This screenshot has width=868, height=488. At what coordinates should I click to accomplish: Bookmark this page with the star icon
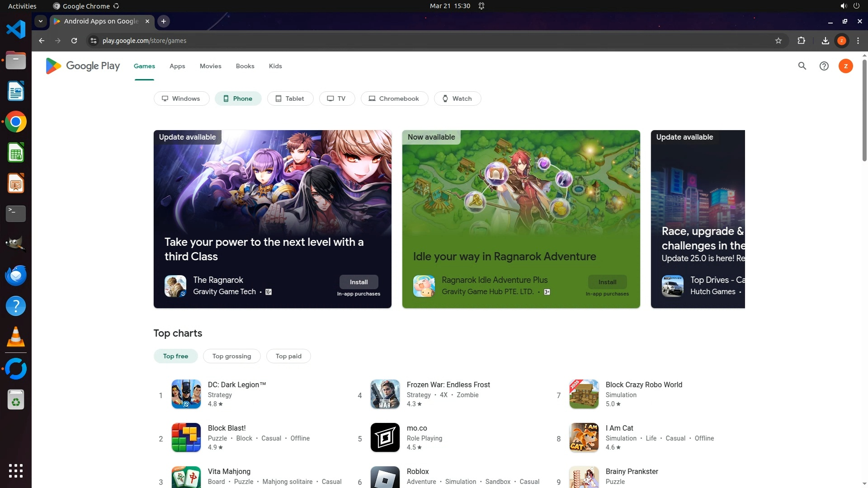pyautogui.click(x=778, y=41)
